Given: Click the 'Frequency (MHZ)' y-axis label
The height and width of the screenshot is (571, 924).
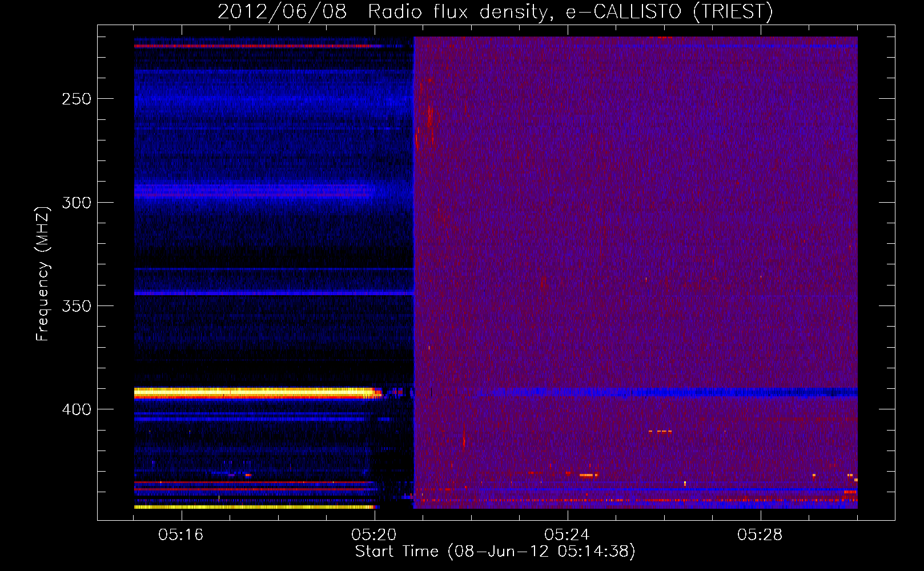Looking at the screenshot, I should 43,274.
